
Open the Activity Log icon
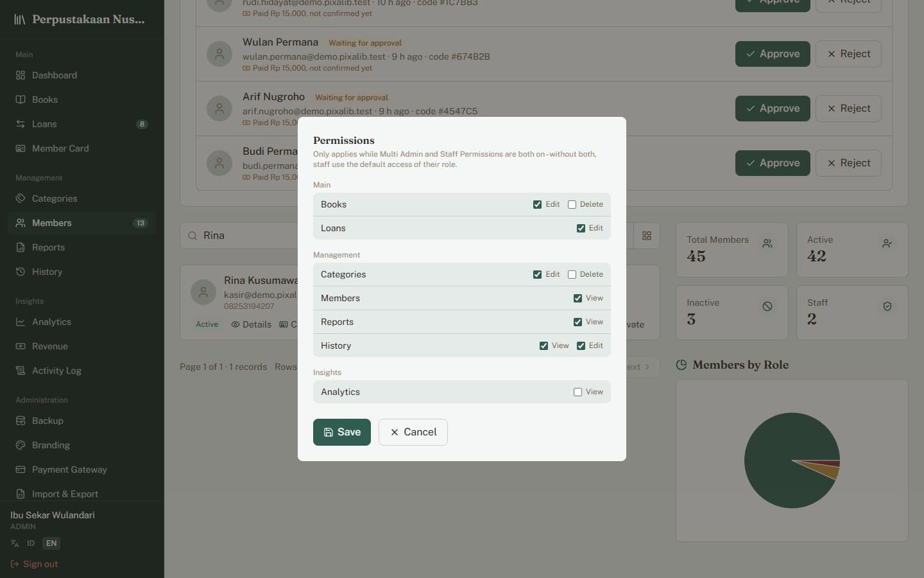21,371
